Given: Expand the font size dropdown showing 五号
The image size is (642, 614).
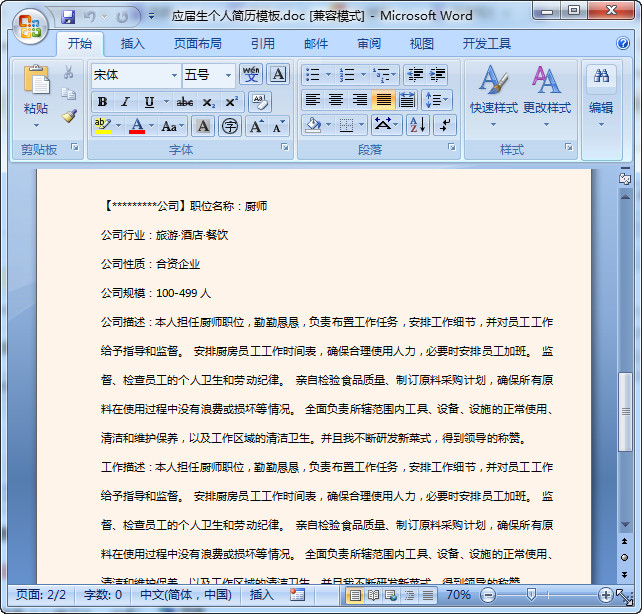Looking at the screenshot, I should pos(228,75).
